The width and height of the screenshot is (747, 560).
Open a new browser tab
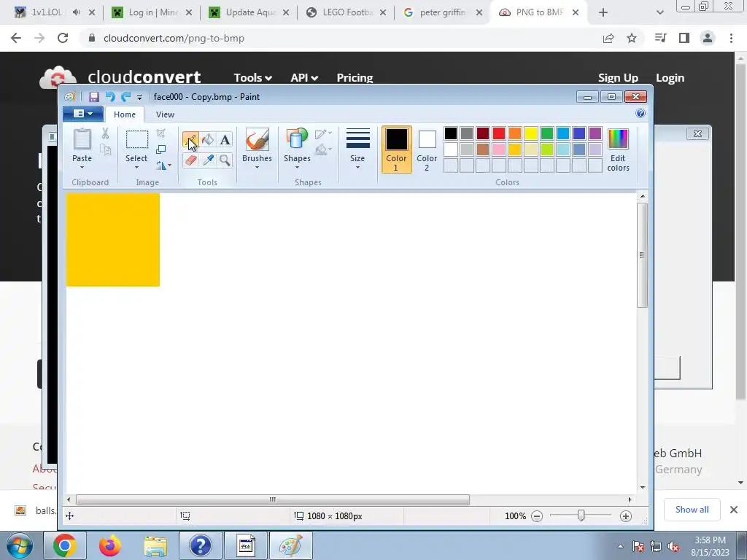point(603,13)
